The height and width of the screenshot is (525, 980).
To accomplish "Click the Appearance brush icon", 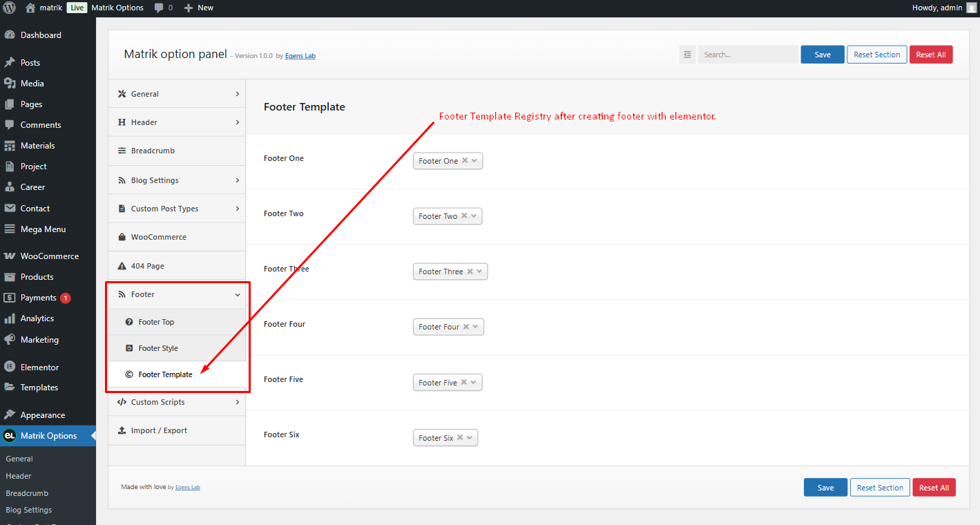I will point(10,415).
